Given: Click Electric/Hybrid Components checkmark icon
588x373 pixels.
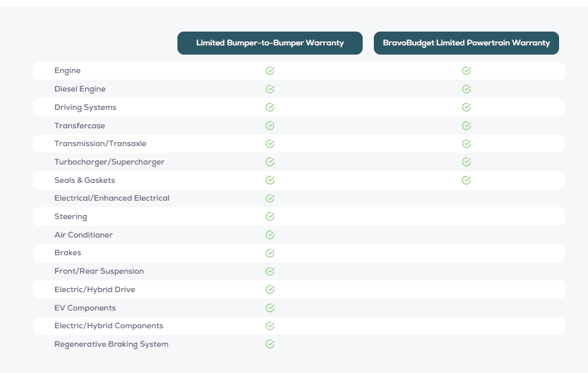Looking at the screenshot, I should point(270,326).
